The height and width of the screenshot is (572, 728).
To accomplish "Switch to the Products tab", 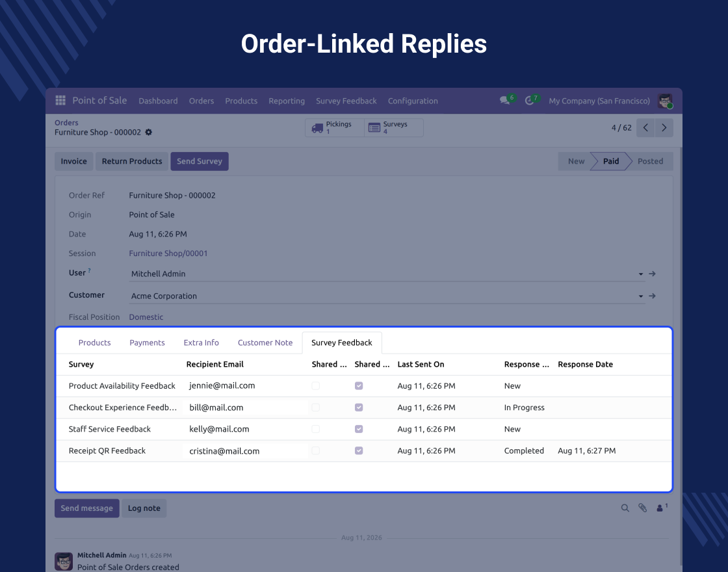I will tap(95, 343).
